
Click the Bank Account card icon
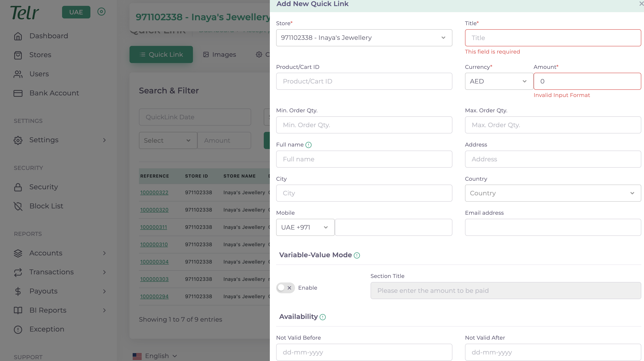[18, 93]
